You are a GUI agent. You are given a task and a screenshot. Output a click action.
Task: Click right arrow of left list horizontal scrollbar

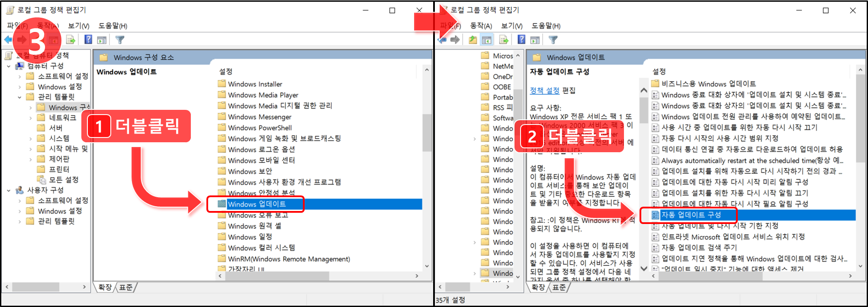417,276
